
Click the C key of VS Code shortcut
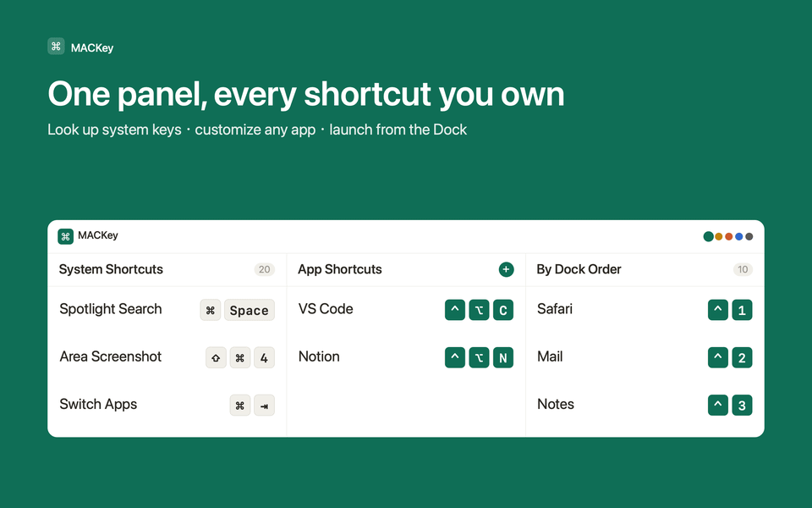(502, 310)
